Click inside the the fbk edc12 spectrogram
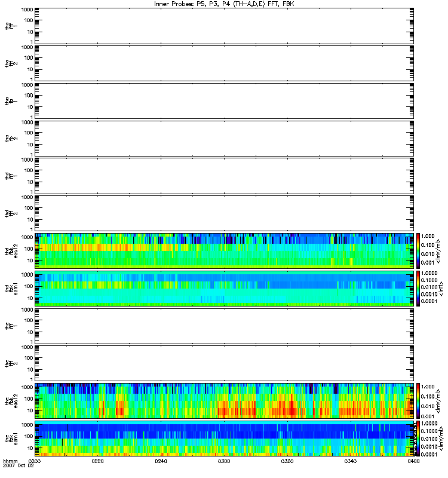The image size is (448, 478). point(224,401)
